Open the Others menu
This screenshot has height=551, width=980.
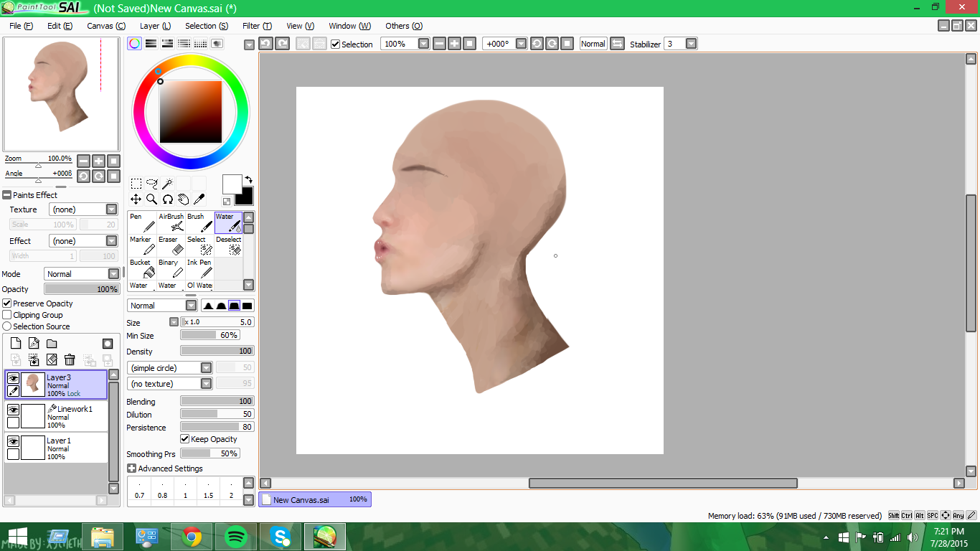pos(404,26)
